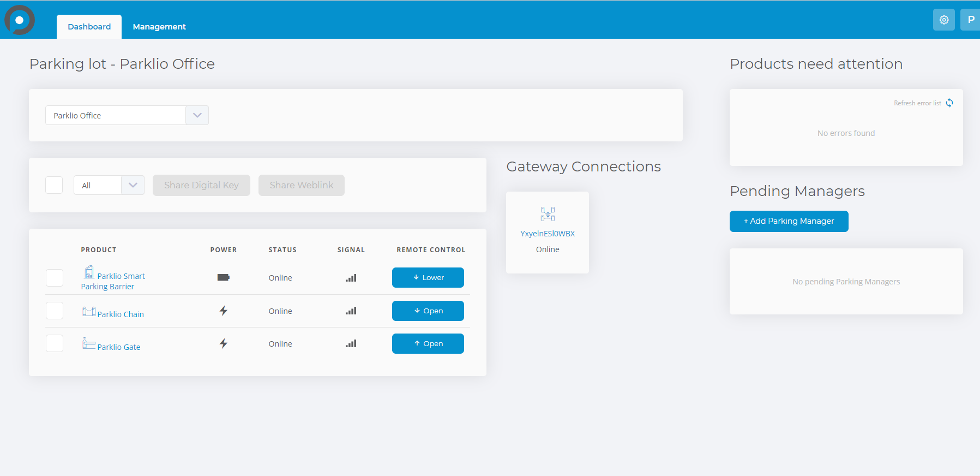Open the Parklio Smart Parking Barrier link
Viewport: 980px width, 476px height.
(113, 281)
